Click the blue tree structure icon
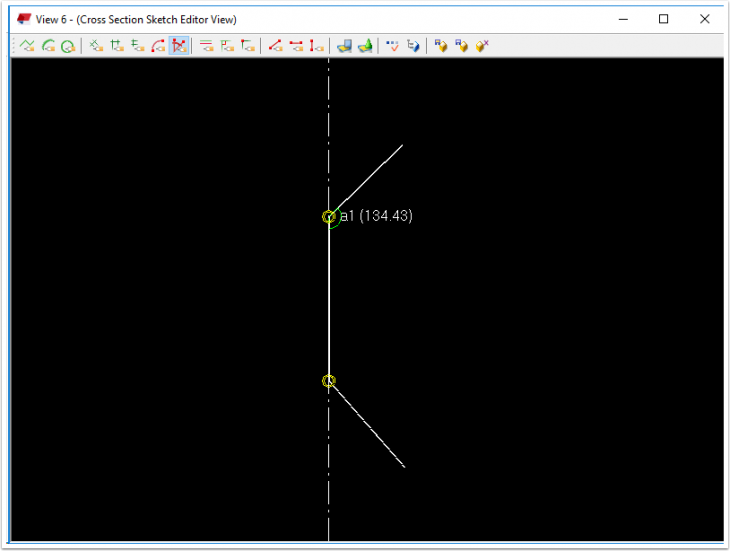The height and width of the screenshot is (551, 730). tap(413, 46)
